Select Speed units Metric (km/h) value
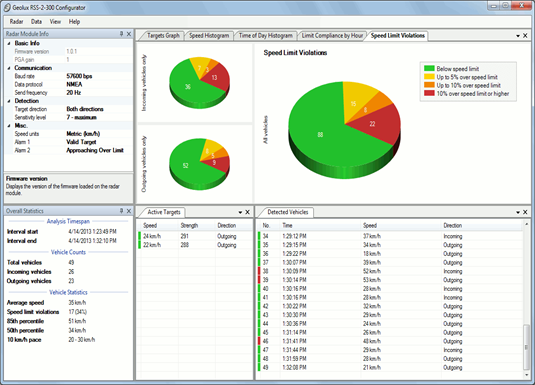 point(83,134)
